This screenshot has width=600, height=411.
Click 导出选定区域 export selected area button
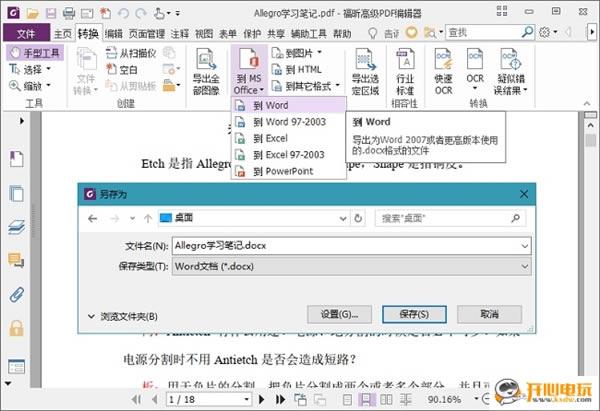click(x=365, y=72)
